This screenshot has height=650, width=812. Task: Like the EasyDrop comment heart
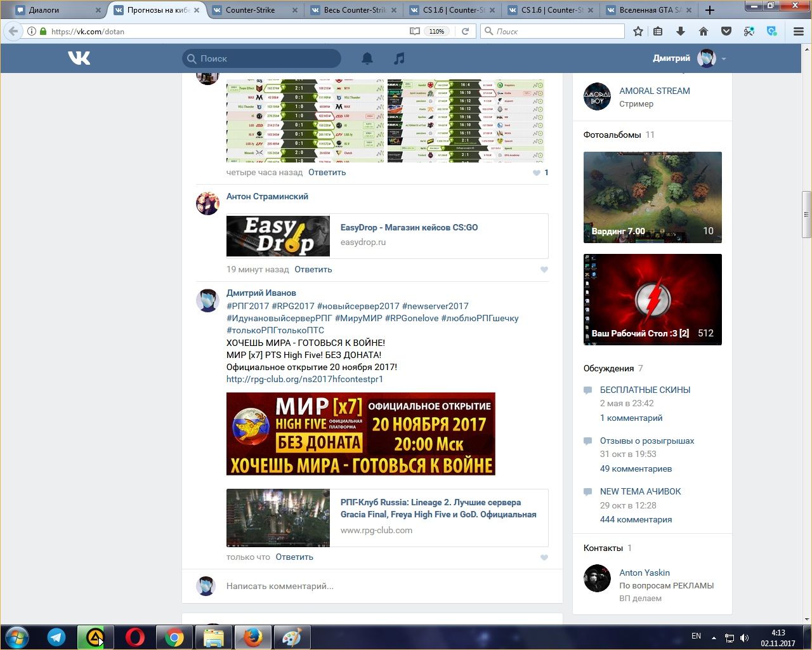(x=544, y=270)
